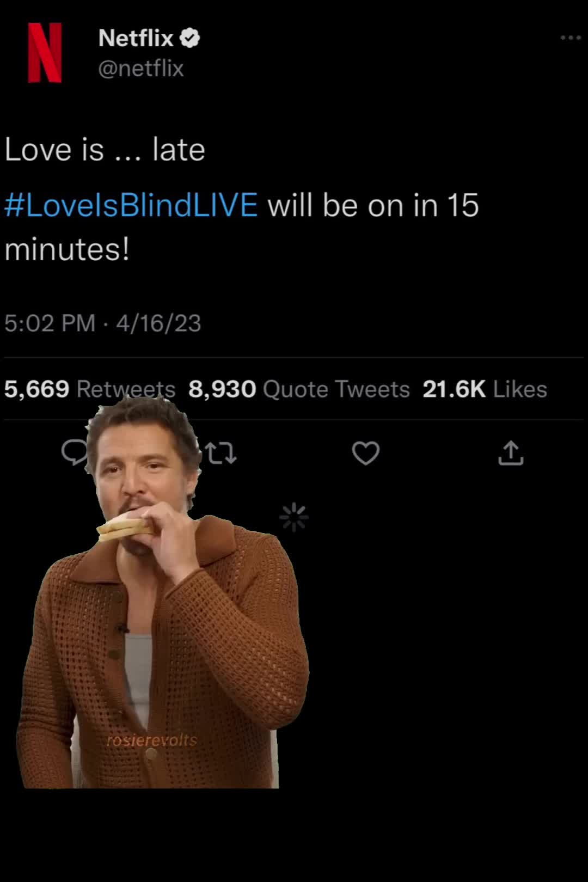Click the rosierevolts watermark text
Screen dimensions: 588x882
(152, 740)
